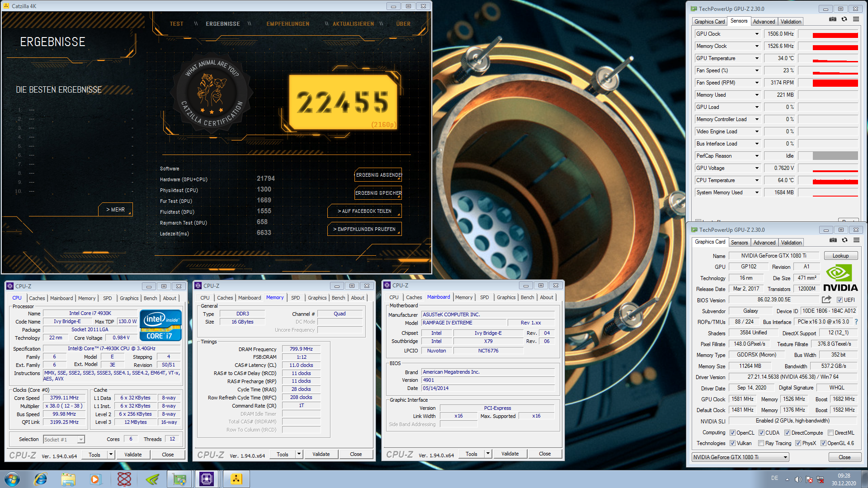The height and width of the screenshot is (488, 868).
Task: Click refresh icon in GPU-Z Graphics Card window
Action: pos(844,240)
